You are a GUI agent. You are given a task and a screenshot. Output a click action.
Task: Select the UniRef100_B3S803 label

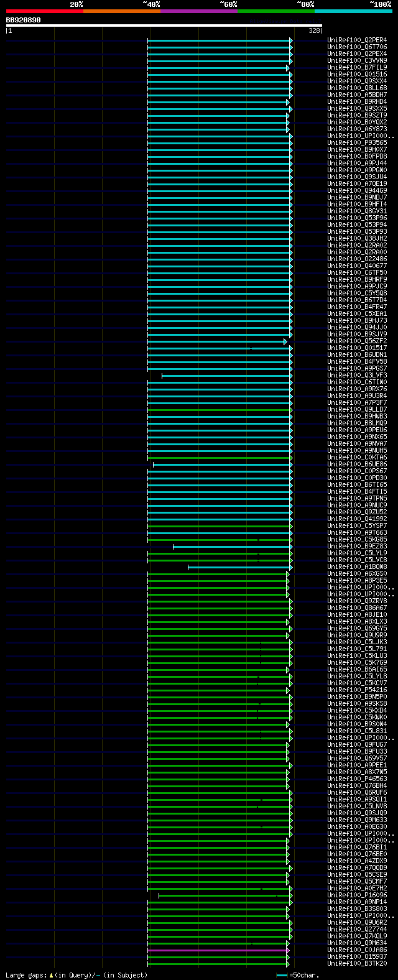pyautogui.click(x=357, y=909)
